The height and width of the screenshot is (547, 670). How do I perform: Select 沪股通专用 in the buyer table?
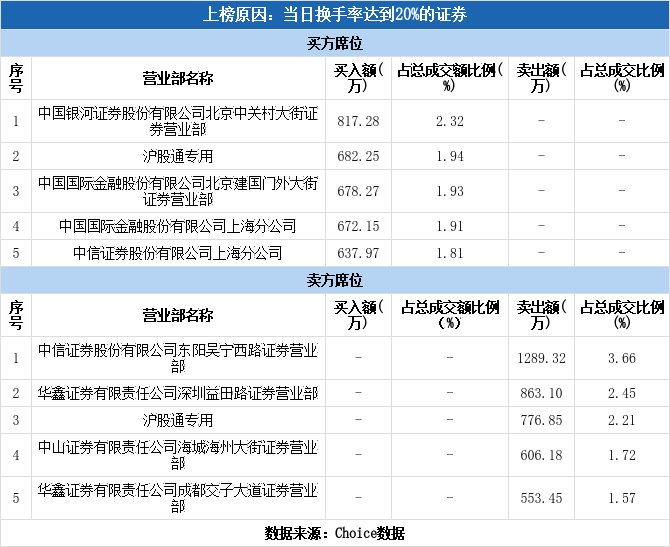point(178,156)
